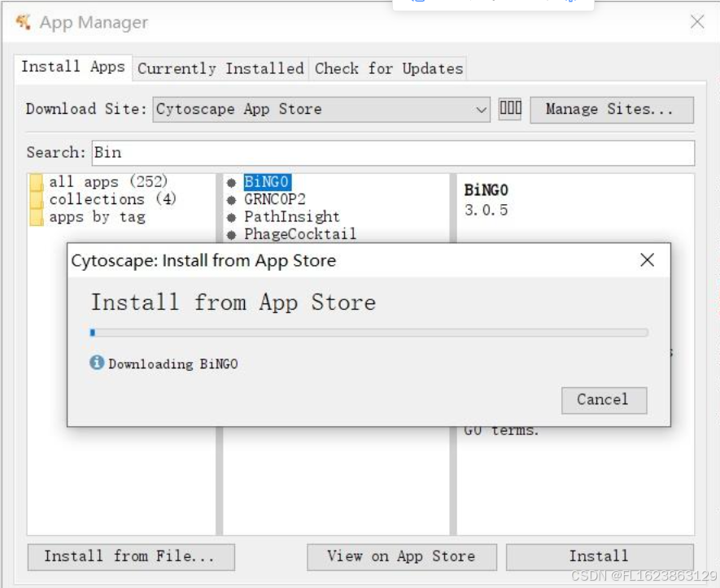Cancel the BiNGO download

604,400
